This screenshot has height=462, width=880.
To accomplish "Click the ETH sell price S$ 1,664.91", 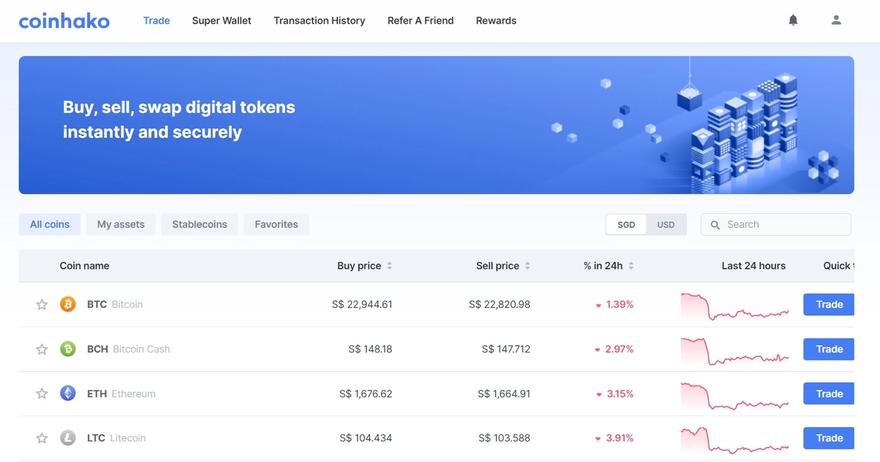I will tap(504, 394).
